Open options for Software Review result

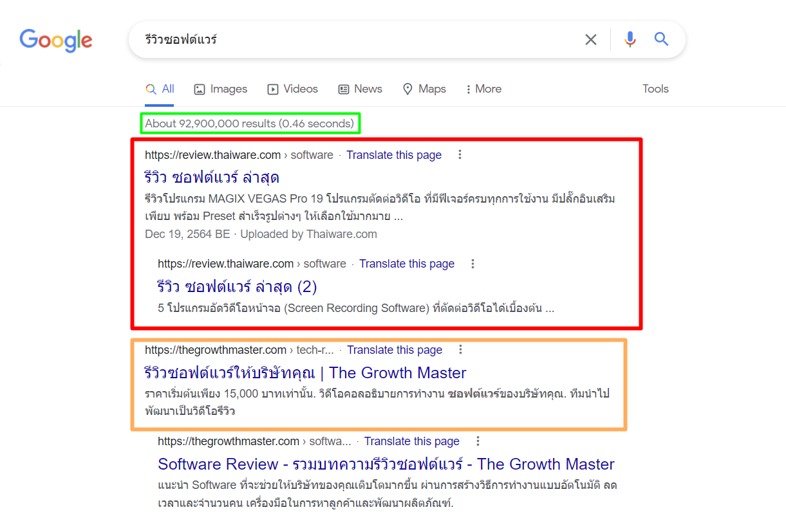coord(478,441)
